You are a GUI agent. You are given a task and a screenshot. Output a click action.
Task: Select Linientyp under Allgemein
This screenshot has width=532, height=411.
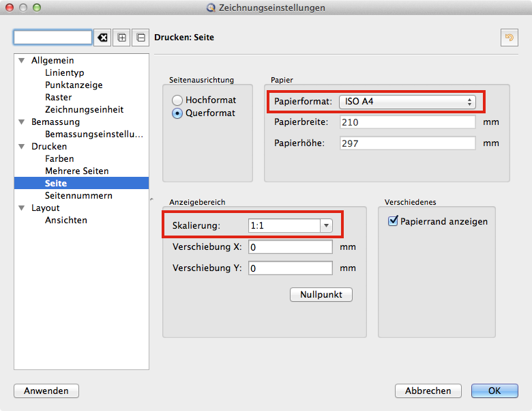65,72
